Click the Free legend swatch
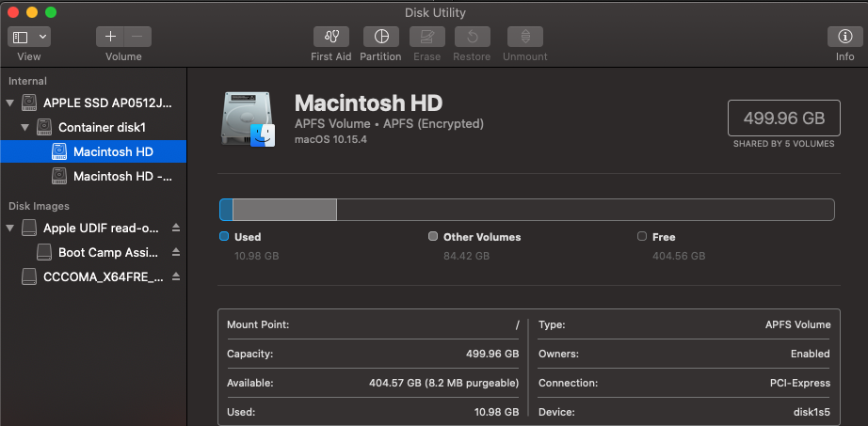 (642, 236)
